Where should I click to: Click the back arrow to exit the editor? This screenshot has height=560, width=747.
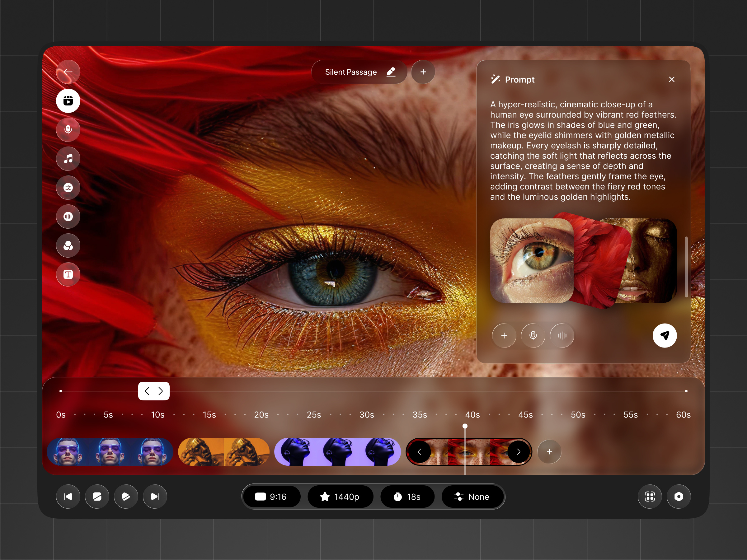point(68,72)
